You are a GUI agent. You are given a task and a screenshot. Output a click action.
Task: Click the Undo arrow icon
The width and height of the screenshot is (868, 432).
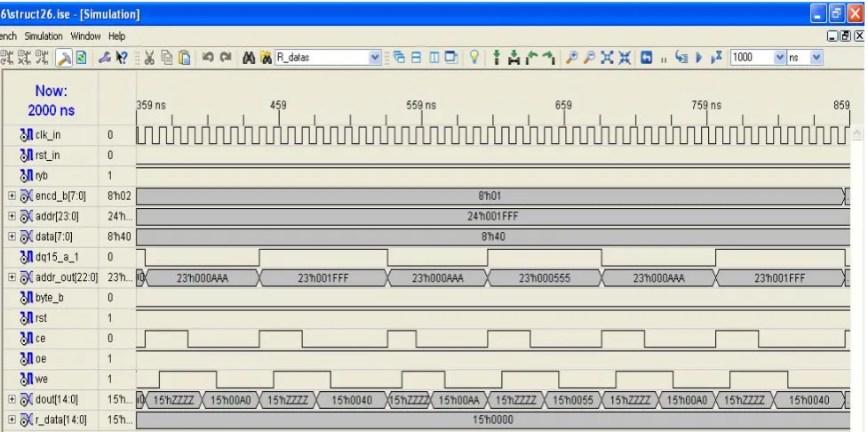208,57
